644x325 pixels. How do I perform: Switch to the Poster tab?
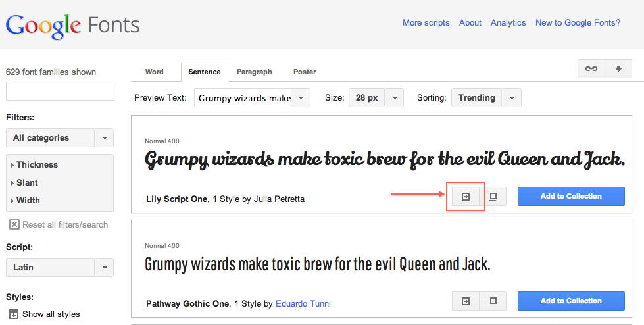pos(305,72)
